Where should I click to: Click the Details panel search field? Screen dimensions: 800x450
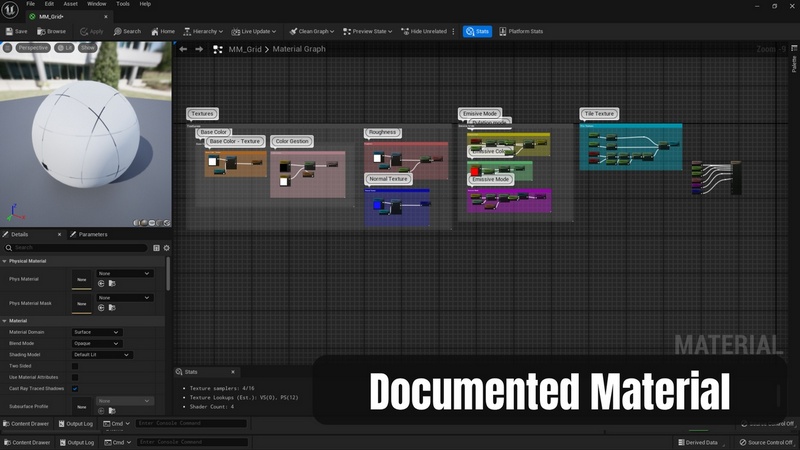pos(78,247)
